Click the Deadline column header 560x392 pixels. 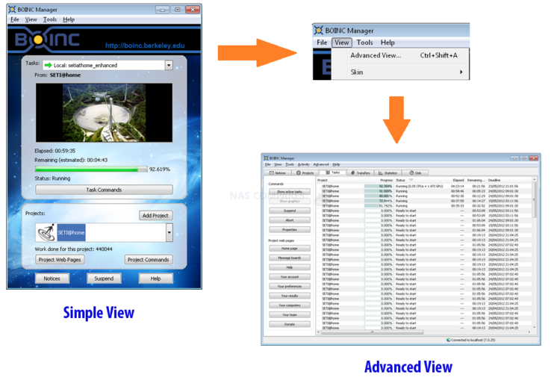494,180
